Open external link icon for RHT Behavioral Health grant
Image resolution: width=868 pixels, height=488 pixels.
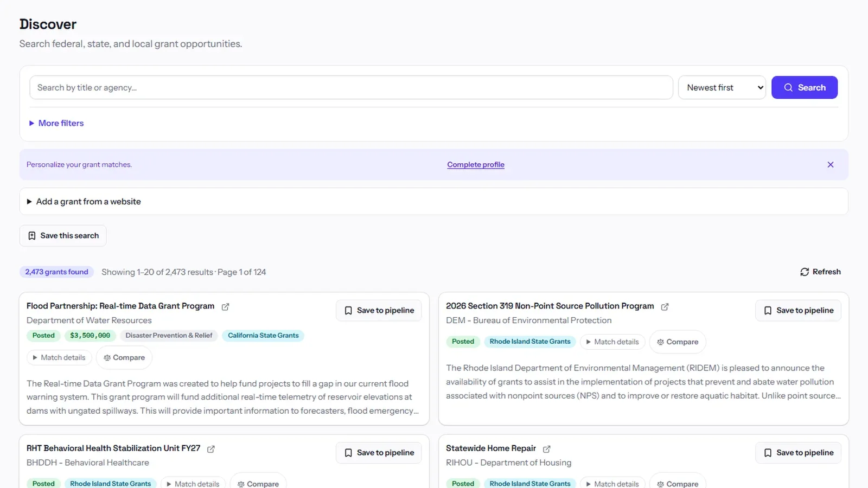(x=211, y=449)
